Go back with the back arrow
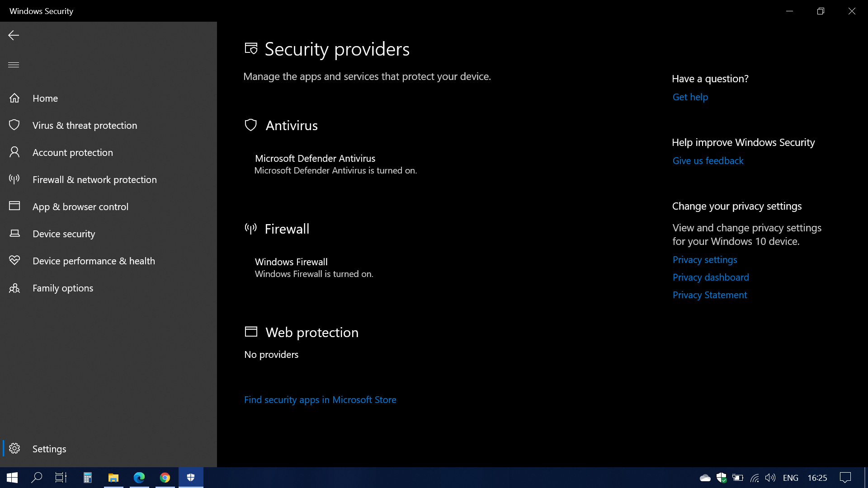Screen dimensions: 868x488 14,35
